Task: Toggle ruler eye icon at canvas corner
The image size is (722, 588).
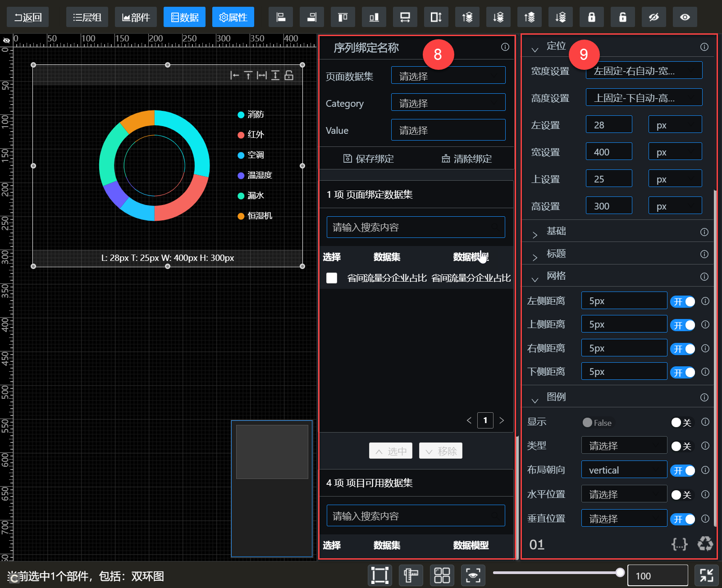Action: tap(6, 41)
